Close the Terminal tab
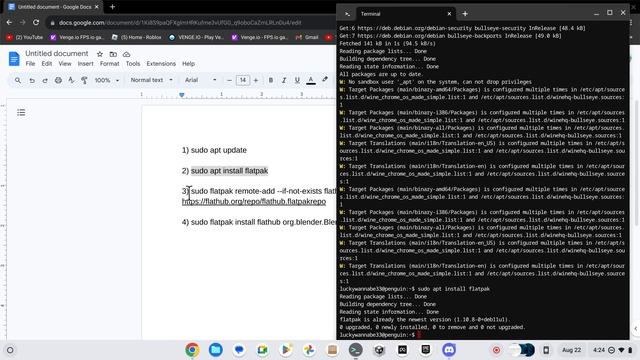Viewport: 640px width, 360px height. click(x=449, y=14)
